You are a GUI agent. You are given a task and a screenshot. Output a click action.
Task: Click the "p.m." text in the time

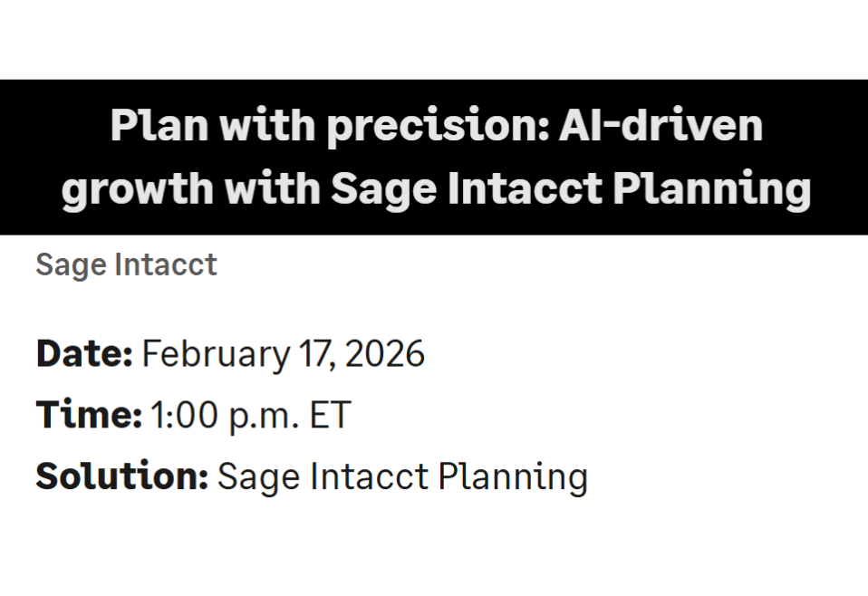pos(269,415)
